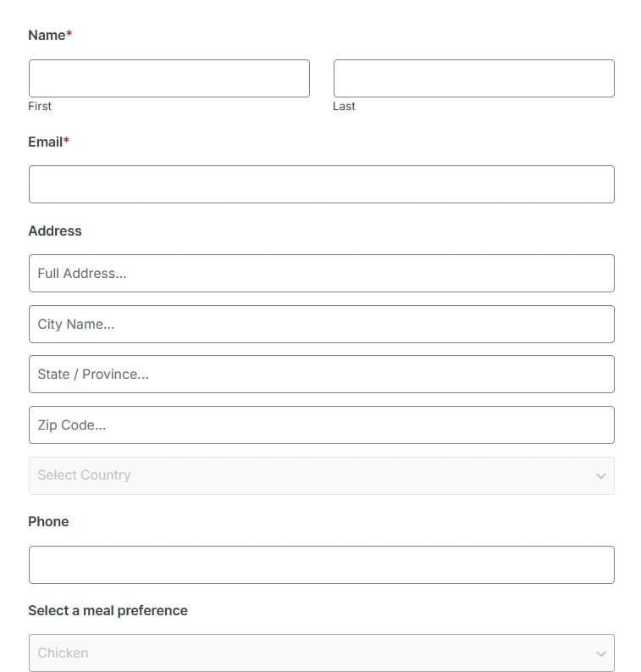Screen dimensions: 641x672
Task: Click the Address section label
Action: coord(55,231)
